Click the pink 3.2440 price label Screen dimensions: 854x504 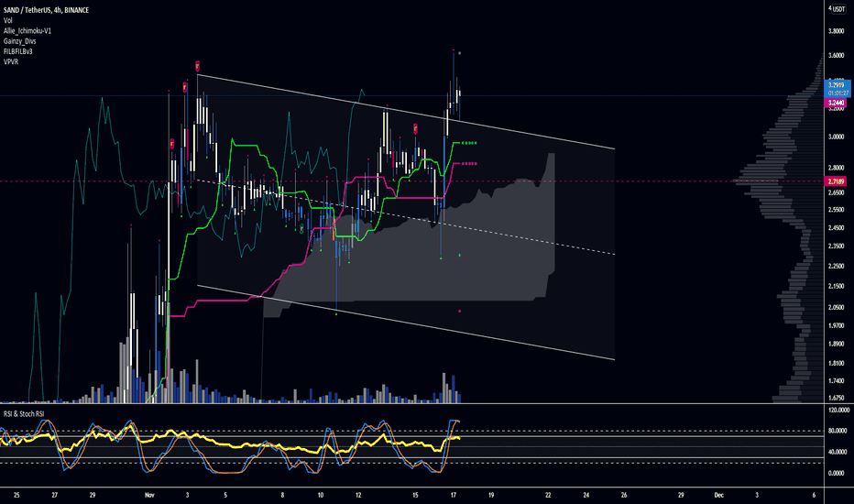coord(836,103)
